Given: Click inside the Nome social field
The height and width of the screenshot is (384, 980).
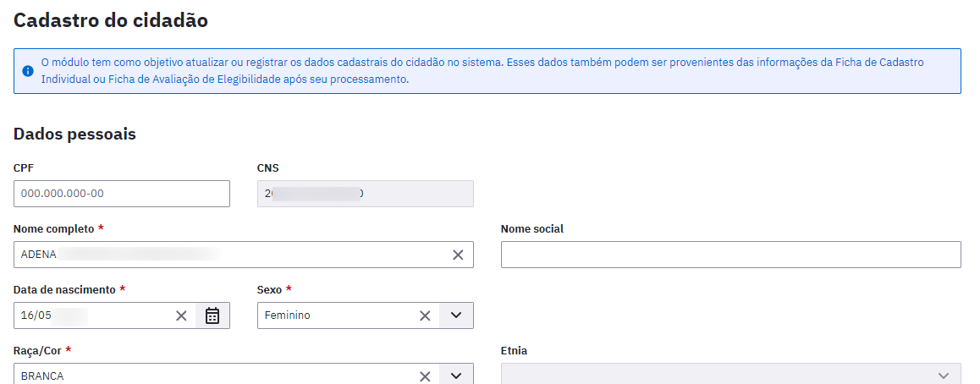Looking at the screenshot, I should [731, 255].
